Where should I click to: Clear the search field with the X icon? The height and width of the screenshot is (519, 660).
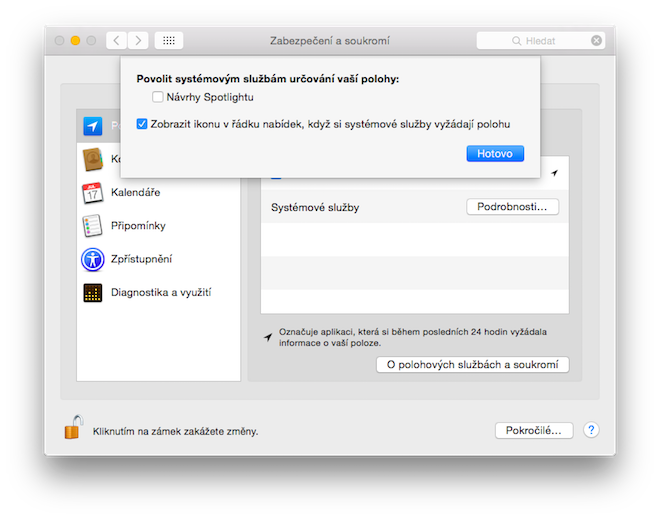point(596,40)
